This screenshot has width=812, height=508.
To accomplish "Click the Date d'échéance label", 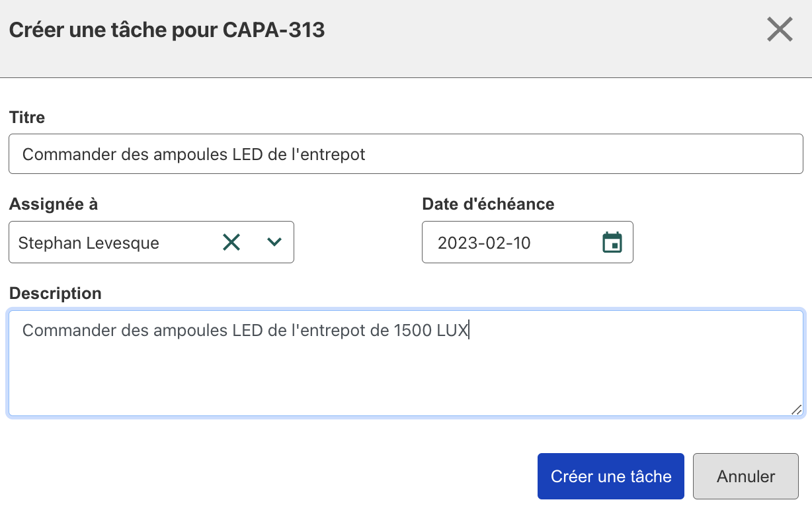I will coord(488,204).
